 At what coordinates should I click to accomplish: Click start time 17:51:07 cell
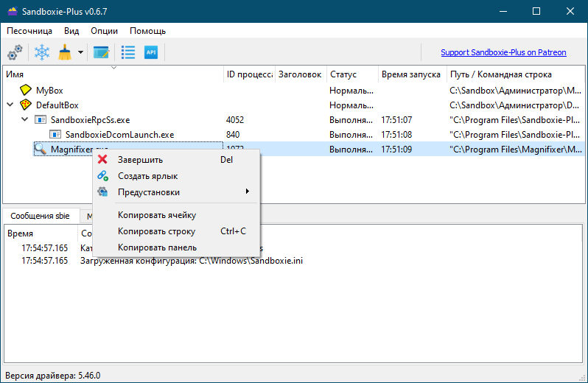(396, 120)
